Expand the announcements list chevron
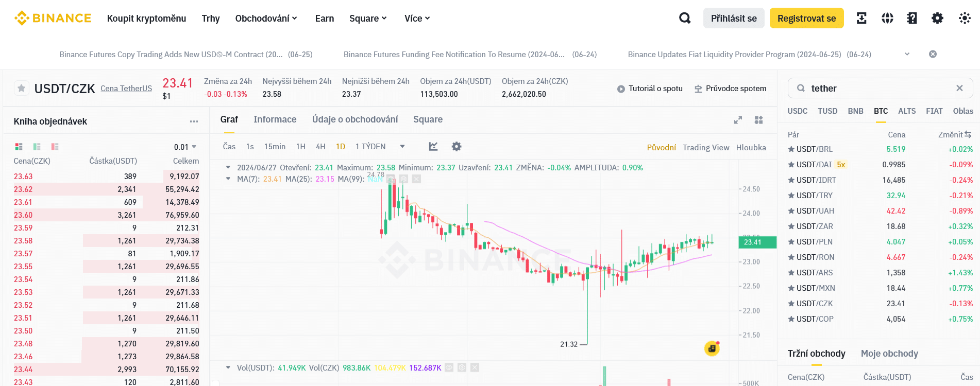 pyautogui.click(x=907, y=54)
